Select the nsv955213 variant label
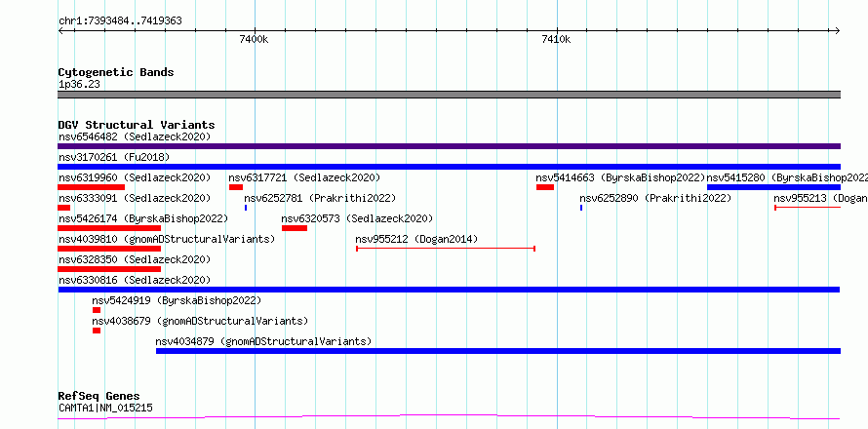 (821, 198)
